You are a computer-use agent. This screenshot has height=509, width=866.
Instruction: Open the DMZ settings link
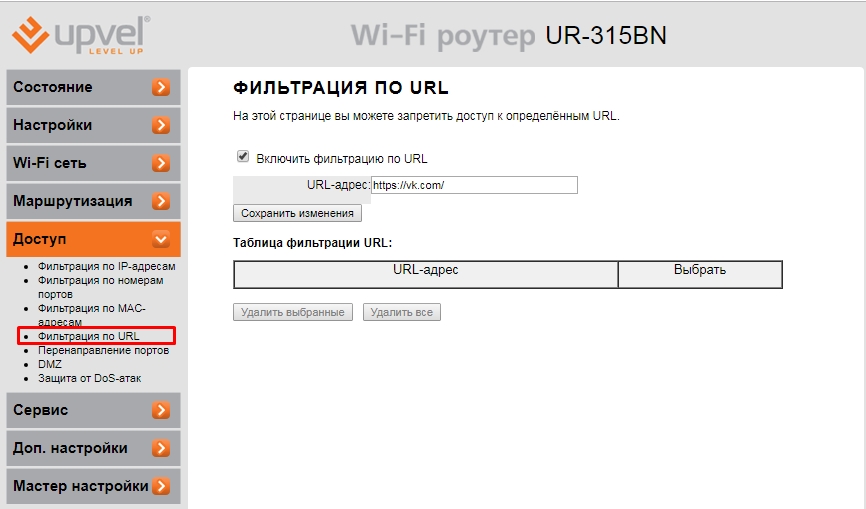point(50,364)
